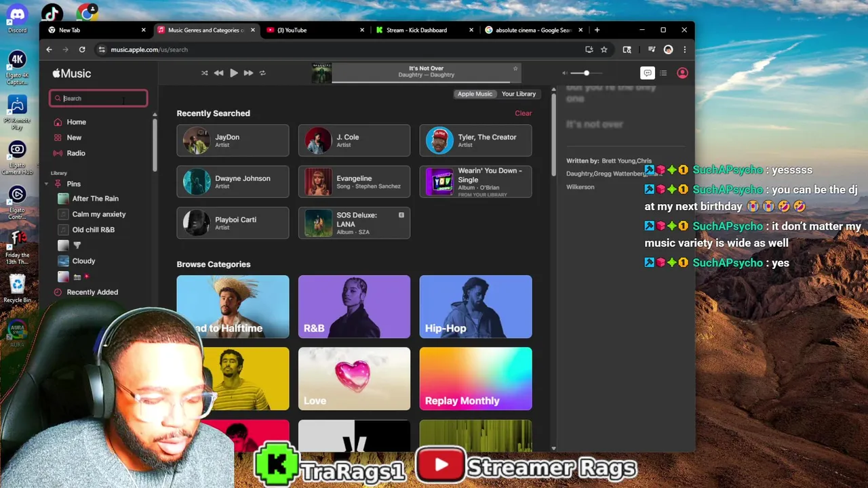868x488 pixels.
Task: Toggle shuffle in the Apple Music player
Action: click(x=204, y=73)
